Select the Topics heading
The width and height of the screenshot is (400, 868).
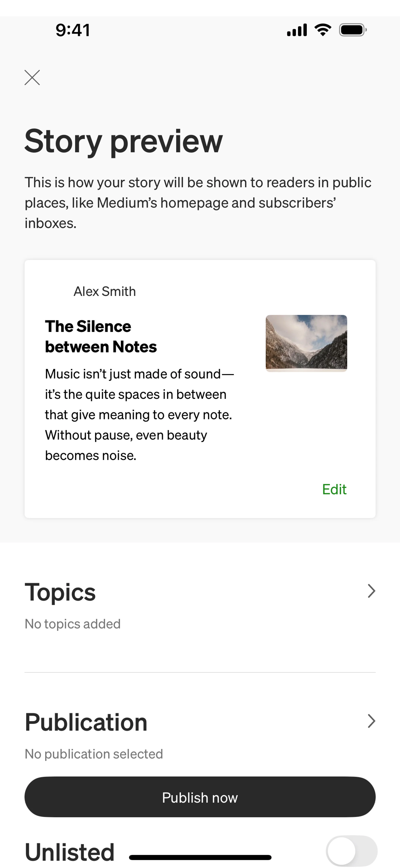click(x=60, y=592)
